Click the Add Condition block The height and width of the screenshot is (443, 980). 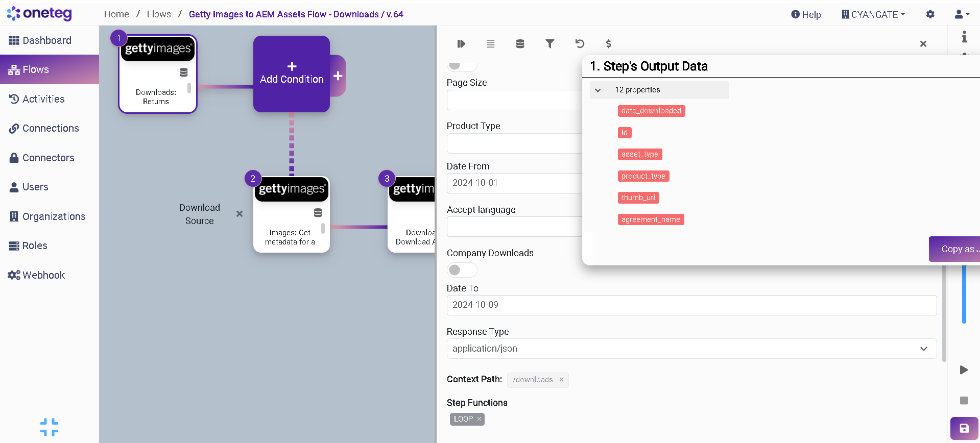[x=292, y=74]
